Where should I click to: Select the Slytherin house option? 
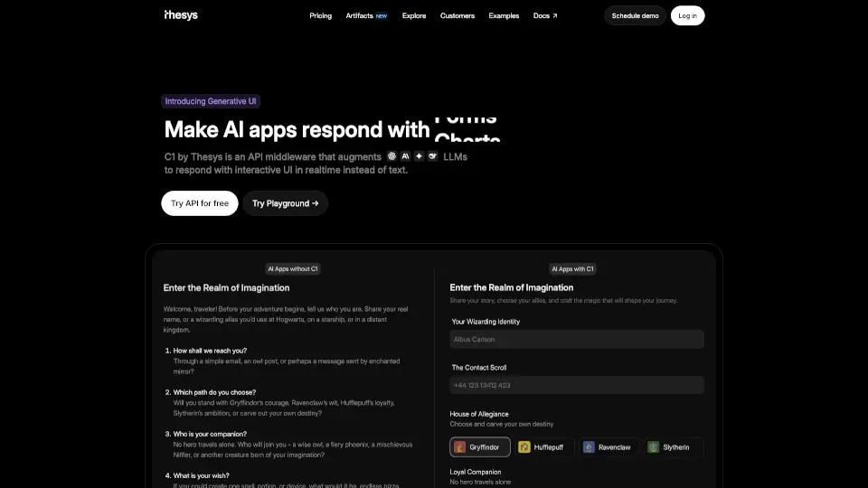click(674, 446)
